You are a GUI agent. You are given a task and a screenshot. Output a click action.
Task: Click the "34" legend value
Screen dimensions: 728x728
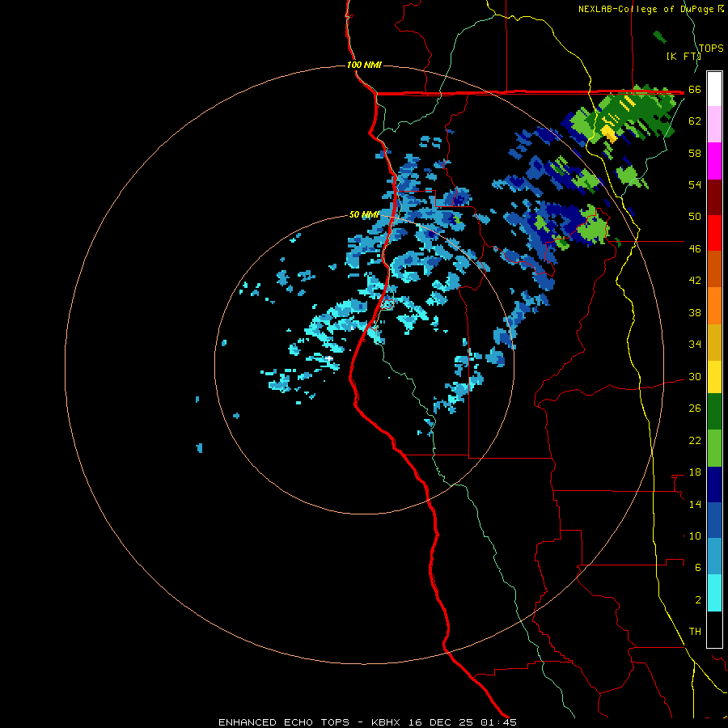point(695,344)
